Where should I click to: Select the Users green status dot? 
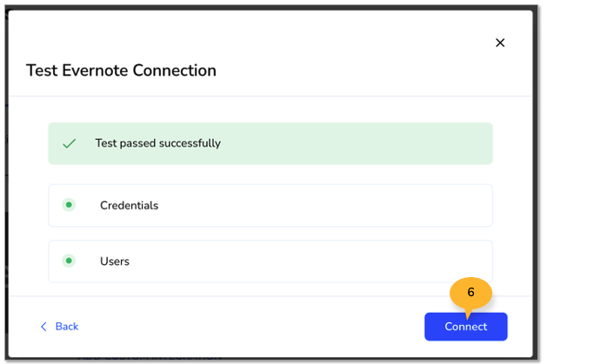[x=69, y=261]
